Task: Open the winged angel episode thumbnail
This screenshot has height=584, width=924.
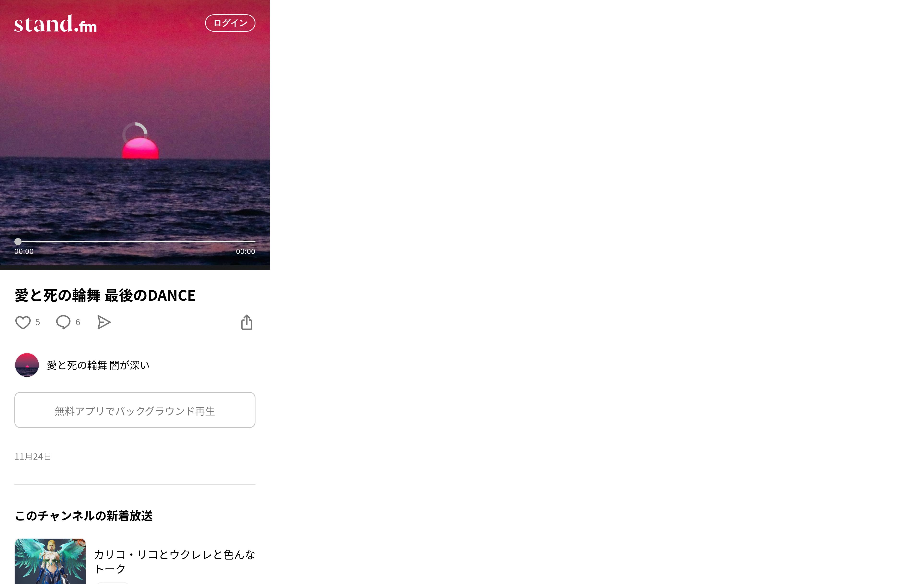Action: point(50,561)
